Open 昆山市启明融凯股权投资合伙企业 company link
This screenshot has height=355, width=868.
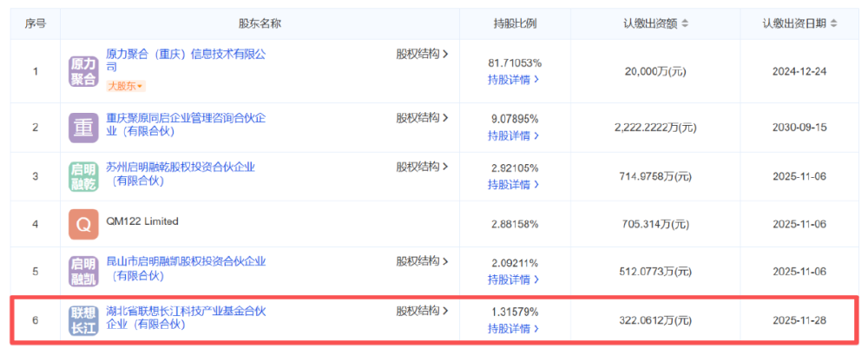pyautogui.click(x=185, y=261)
